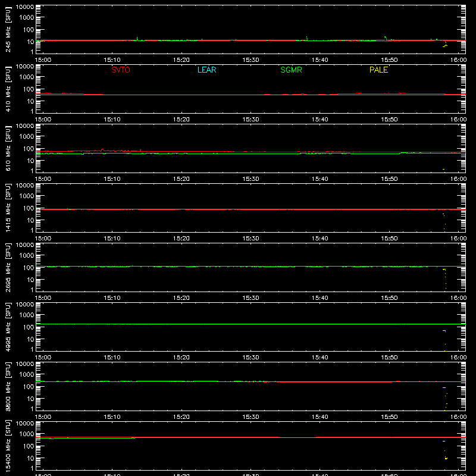Click the 10000 y-axis label of 15400 MHz plot
This screenshot has width=476, height=476.
(25, 424)
